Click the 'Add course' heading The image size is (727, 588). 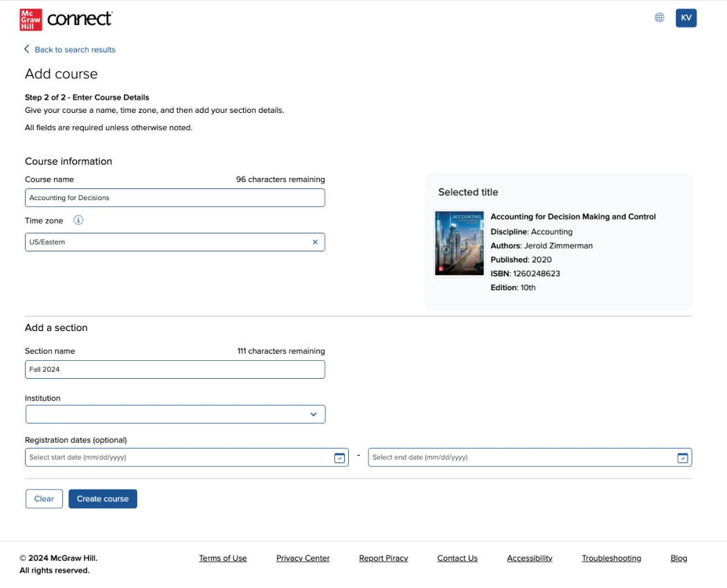pos(61,73)
